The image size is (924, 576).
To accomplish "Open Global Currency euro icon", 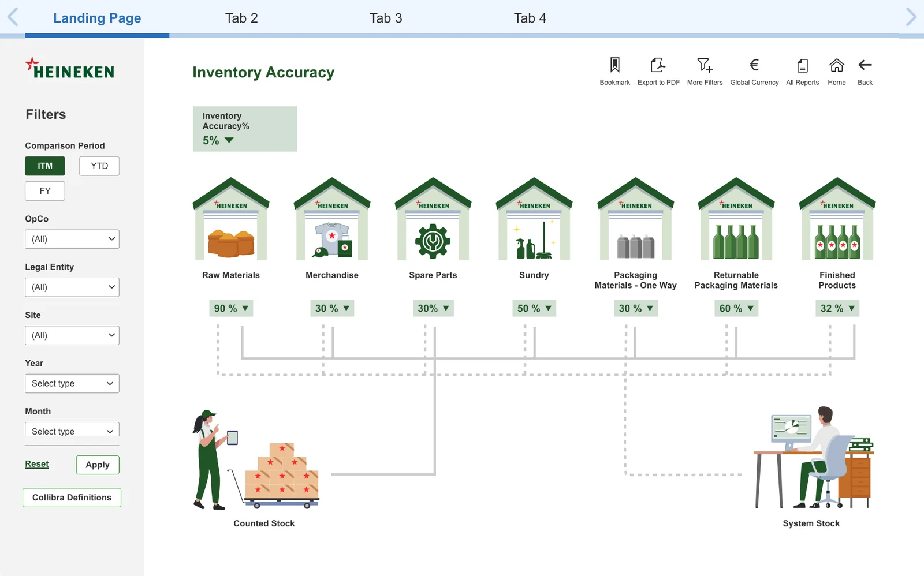I will pyautogui.click(x=754, y=65).
